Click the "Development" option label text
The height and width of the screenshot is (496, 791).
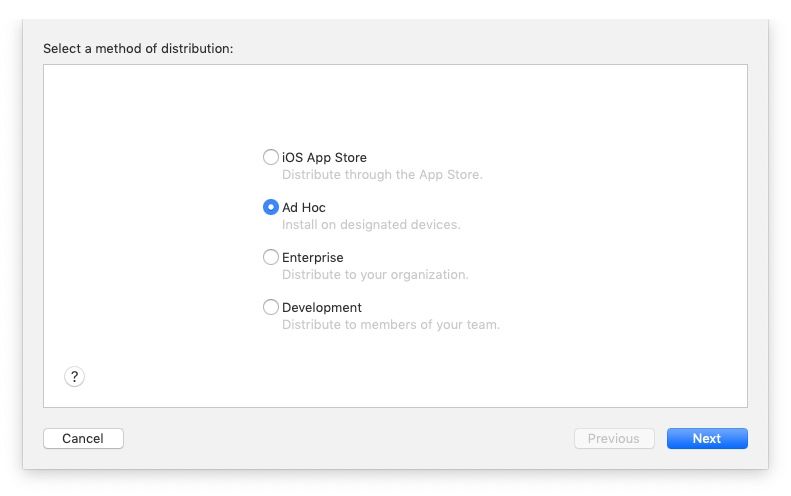(322, 307)
